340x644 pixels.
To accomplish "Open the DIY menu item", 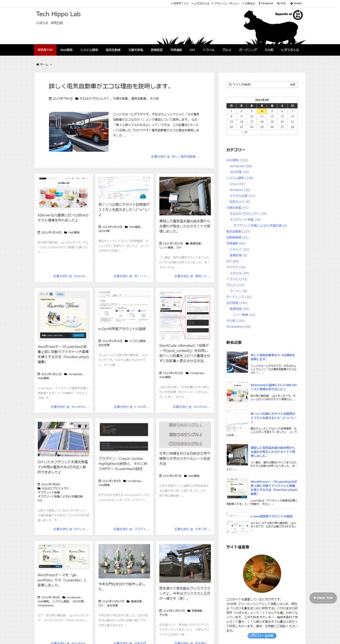I will (x=192, y=50).
